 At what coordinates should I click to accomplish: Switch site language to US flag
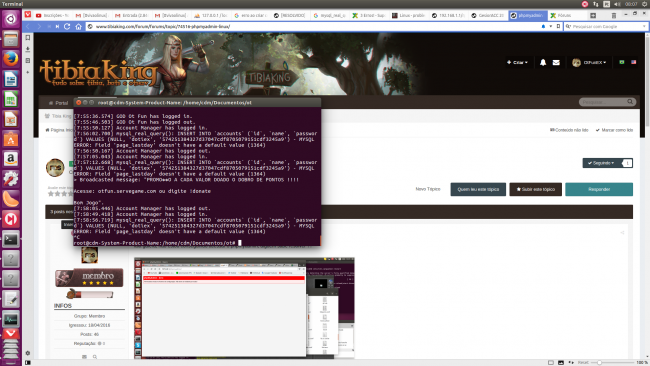633,62
